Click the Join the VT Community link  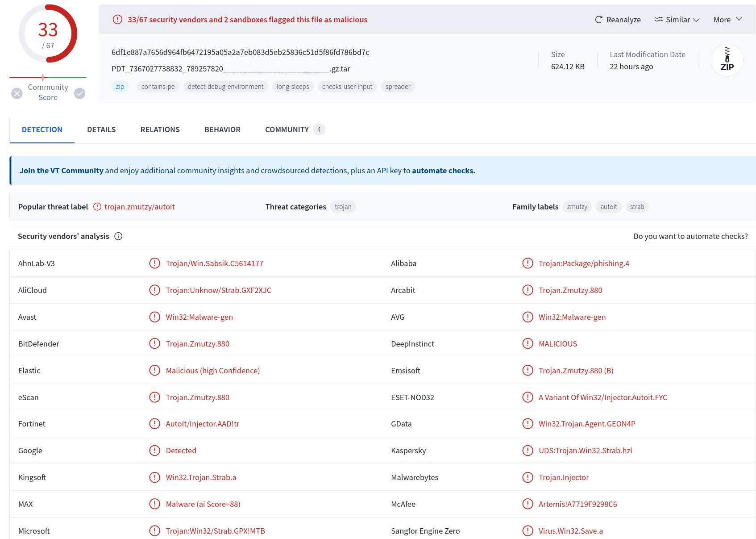pyautogui.click(x=62, y=171)
